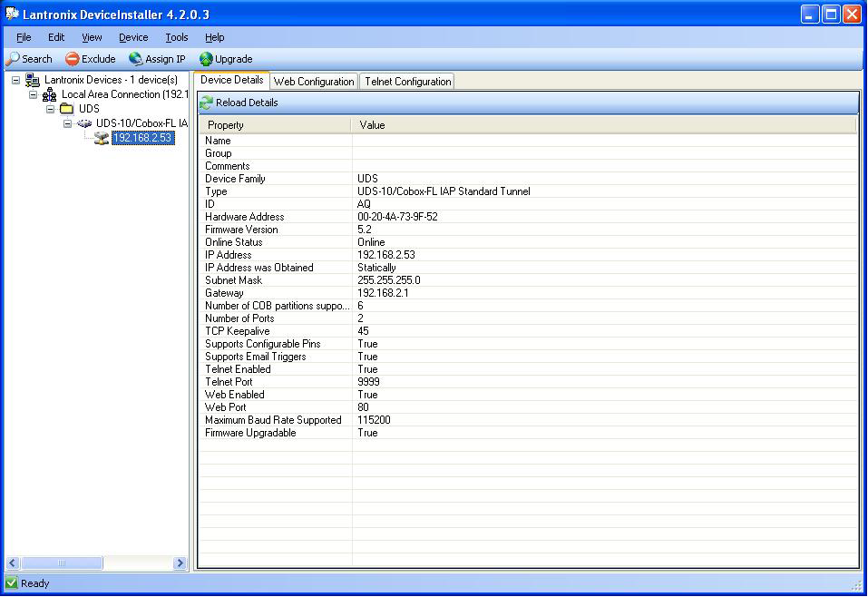Click the Firmware Version value 5.2

(x=365, y=230)
